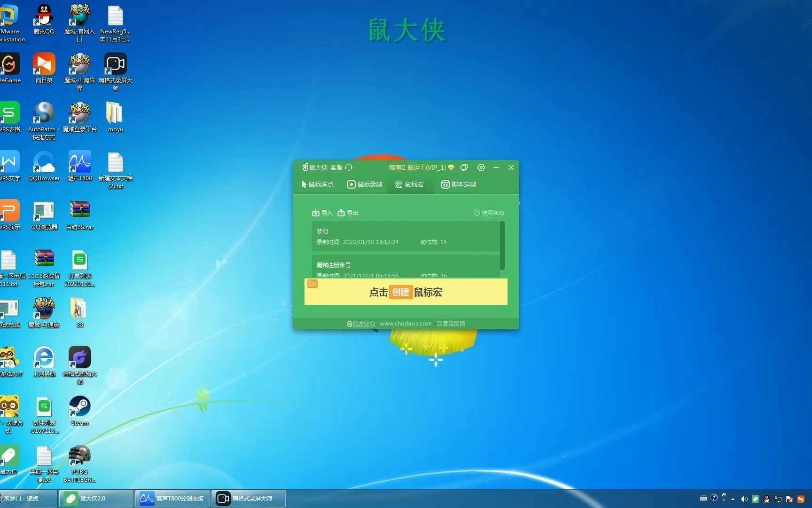Click the macro list scrollbar
Image resolution: width=812 pixels, height=508 pixels.
[502, 245]
